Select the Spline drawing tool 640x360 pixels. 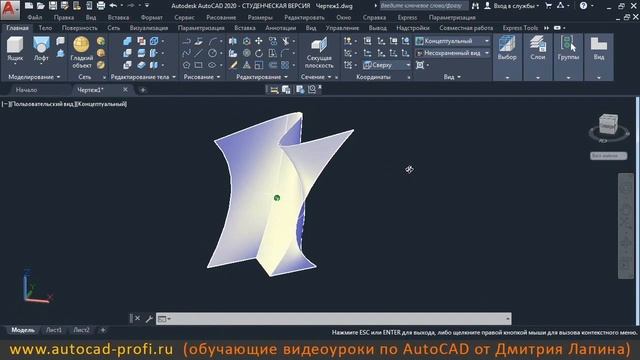click(x=187, y=53)
